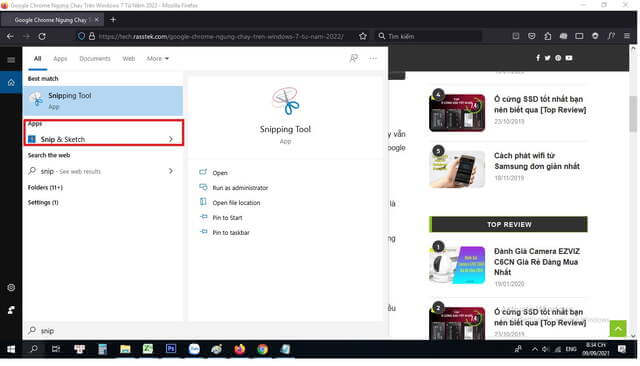The image size is (640, 366).
Task: Close the Google Chrome Ngừng Chạy tab
Action: click(97, 20)
